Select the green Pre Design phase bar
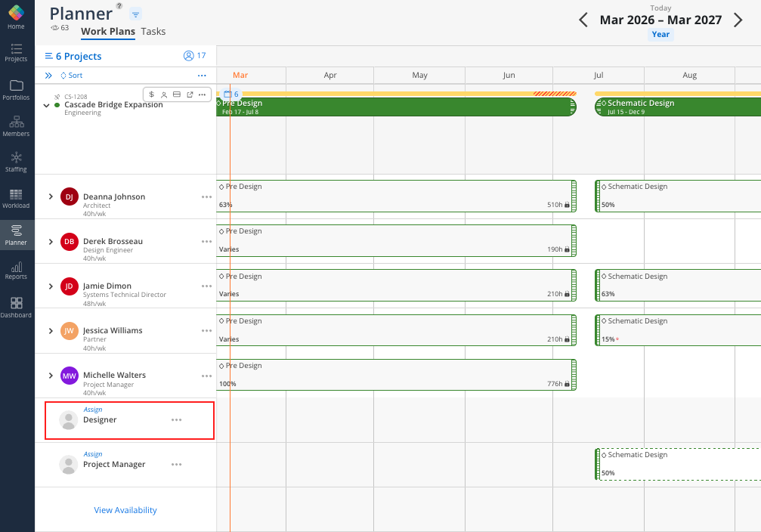 [396, 107]
